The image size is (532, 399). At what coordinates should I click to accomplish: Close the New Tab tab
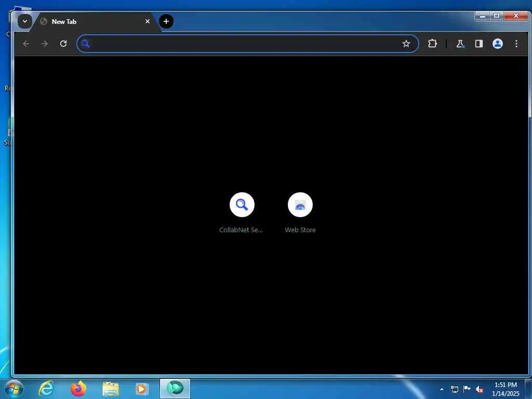148,21
